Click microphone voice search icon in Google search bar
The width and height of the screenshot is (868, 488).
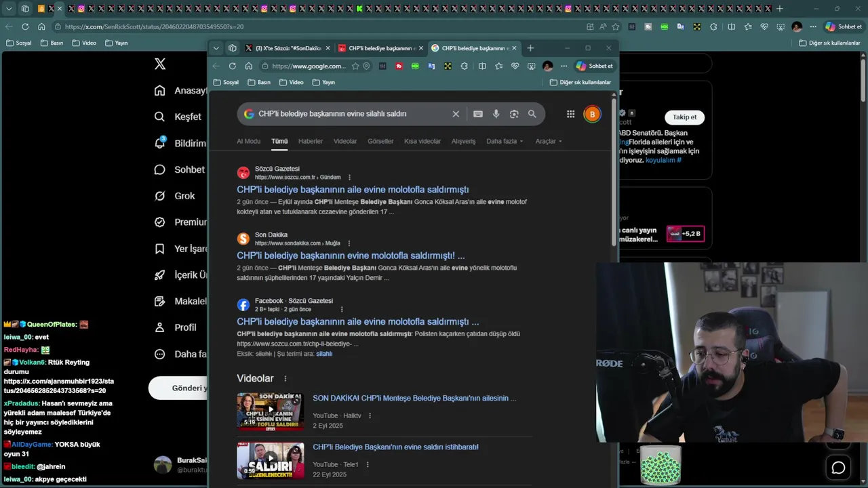point(496,114)
